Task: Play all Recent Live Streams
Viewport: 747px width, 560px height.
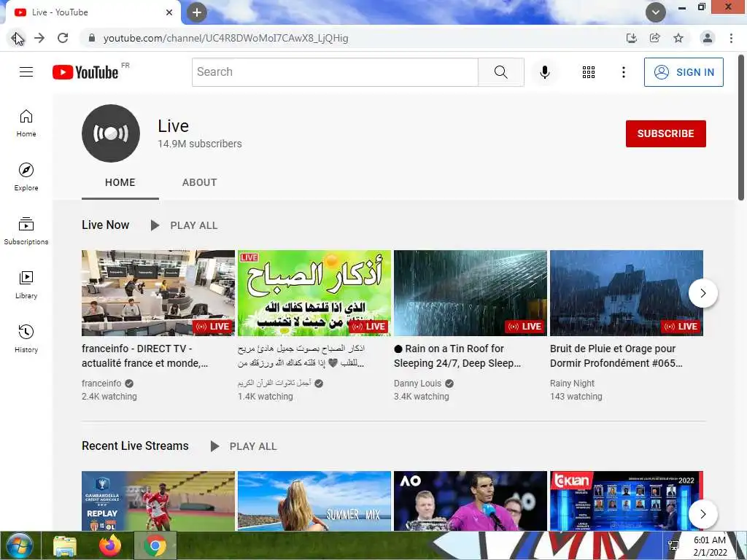Action: [244, 446]
